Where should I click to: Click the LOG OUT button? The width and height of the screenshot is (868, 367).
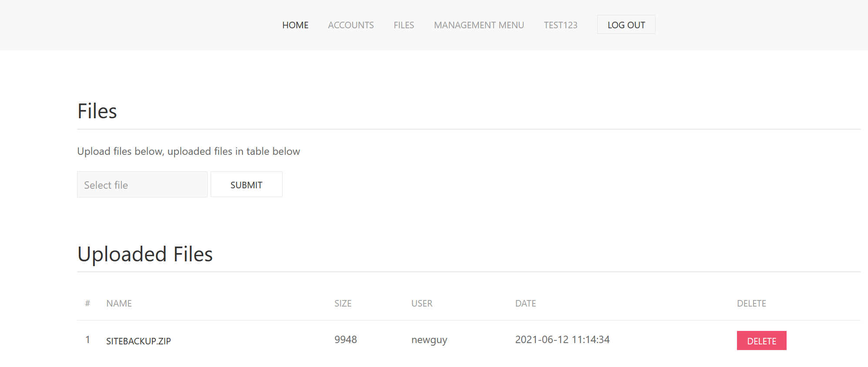(626, 25)
